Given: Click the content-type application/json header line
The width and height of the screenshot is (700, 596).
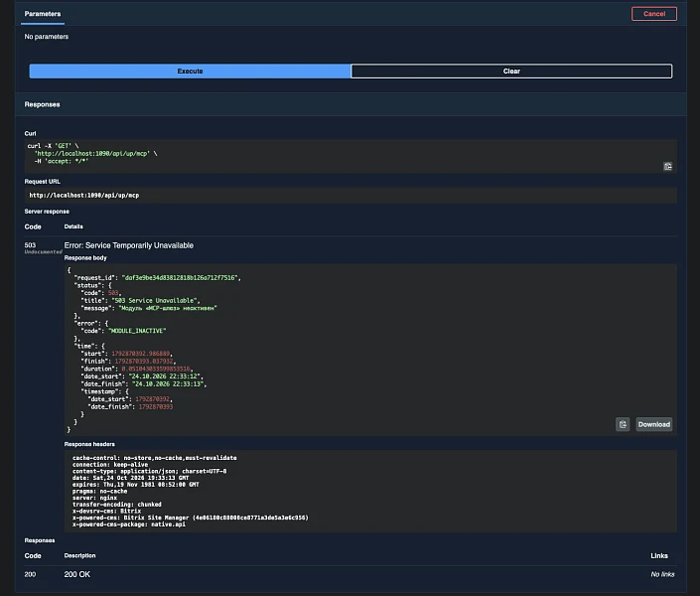Looking at the screenshot, I should pos(150,472).
